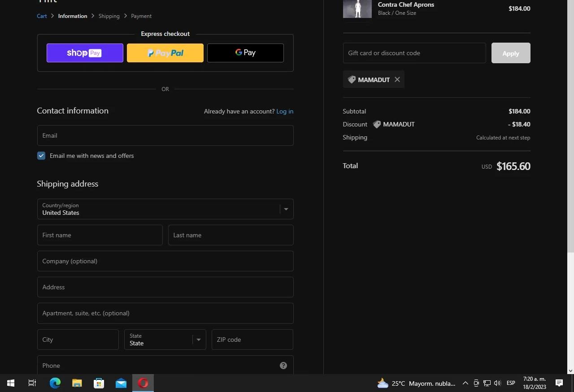Pay using Google Pay button

[245, 53]
